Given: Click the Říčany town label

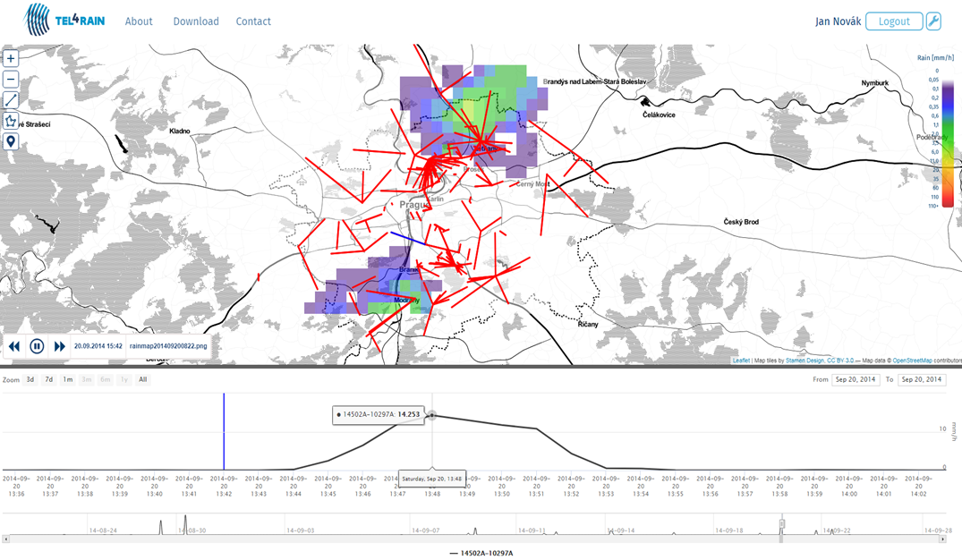Looking at the screenshot, I should coord(588,324).
